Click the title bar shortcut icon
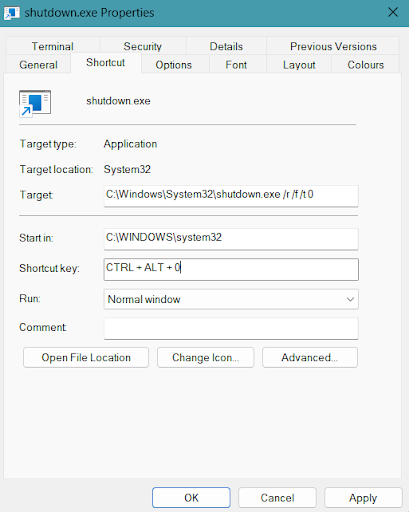Image resolution: width=409 pixels, height=512 pixels. pyautogui.click(x=11, y=13)
